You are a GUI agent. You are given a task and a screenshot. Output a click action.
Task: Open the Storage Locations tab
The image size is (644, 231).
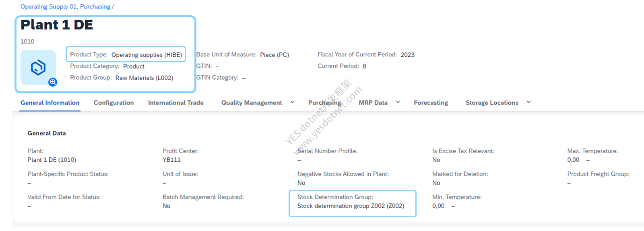pyautogui.click(x=492, y=103)
